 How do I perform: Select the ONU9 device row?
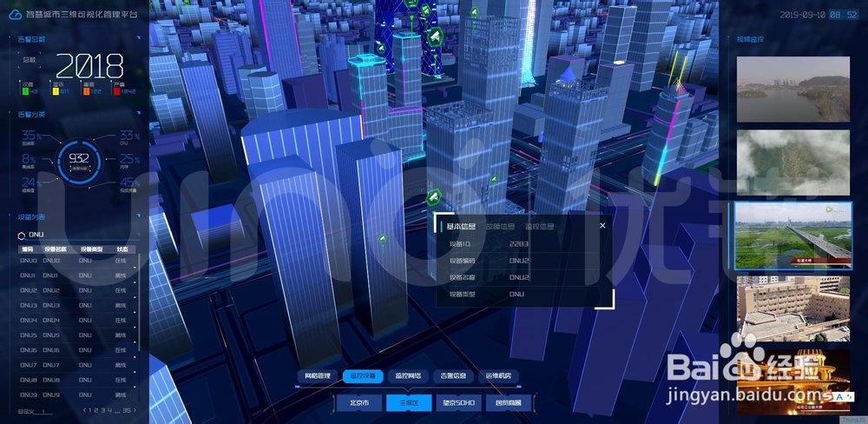click(76, 395)
